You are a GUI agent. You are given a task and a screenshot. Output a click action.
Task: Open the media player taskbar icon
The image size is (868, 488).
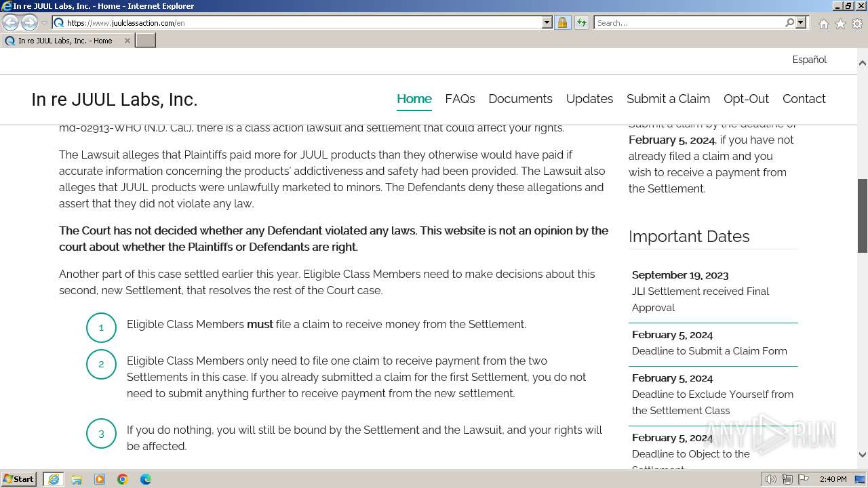pos(100,479)
